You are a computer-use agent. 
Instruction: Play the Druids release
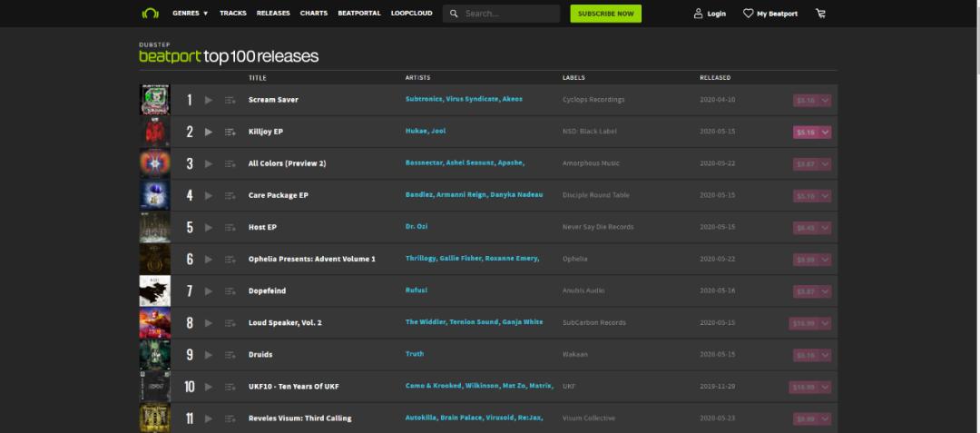209,355
